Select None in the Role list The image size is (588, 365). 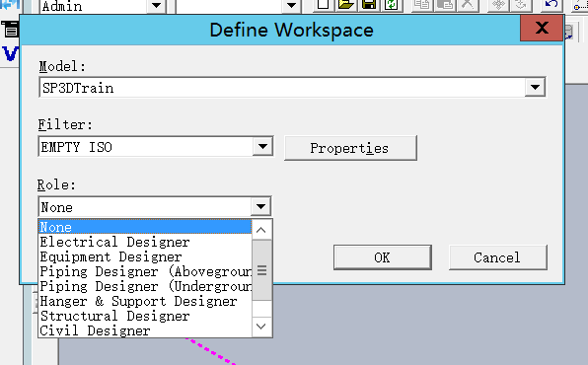[x=145, y=227]
